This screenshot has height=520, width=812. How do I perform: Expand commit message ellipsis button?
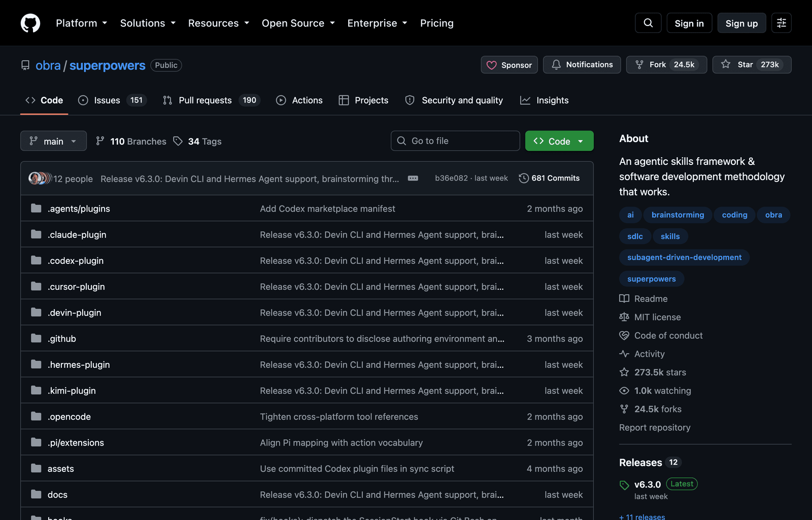click(x=413, y=178)
